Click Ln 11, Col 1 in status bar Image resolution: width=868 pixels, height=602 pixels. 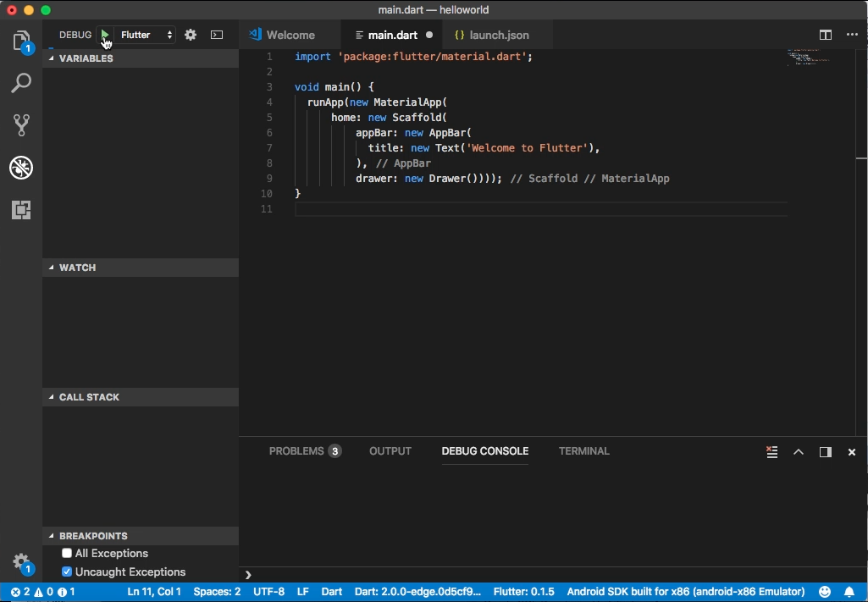click(154, 592)
